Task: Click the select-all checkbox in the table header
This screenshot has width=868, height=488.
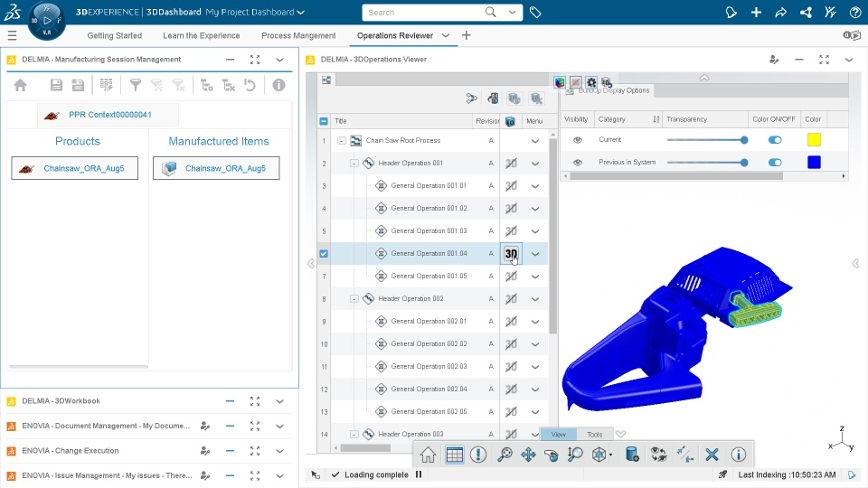Action: (x=324, y=121)
